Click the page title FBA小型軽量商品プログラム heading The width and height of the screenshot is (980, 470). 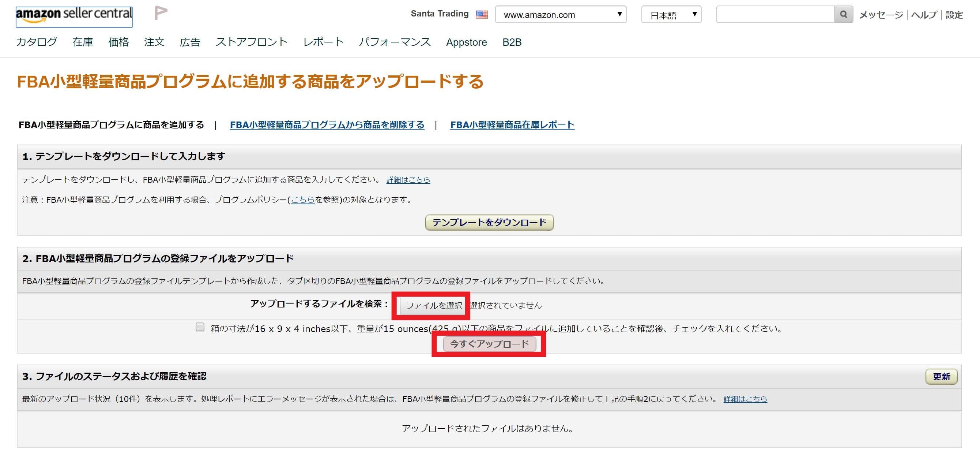coord(250,82)
